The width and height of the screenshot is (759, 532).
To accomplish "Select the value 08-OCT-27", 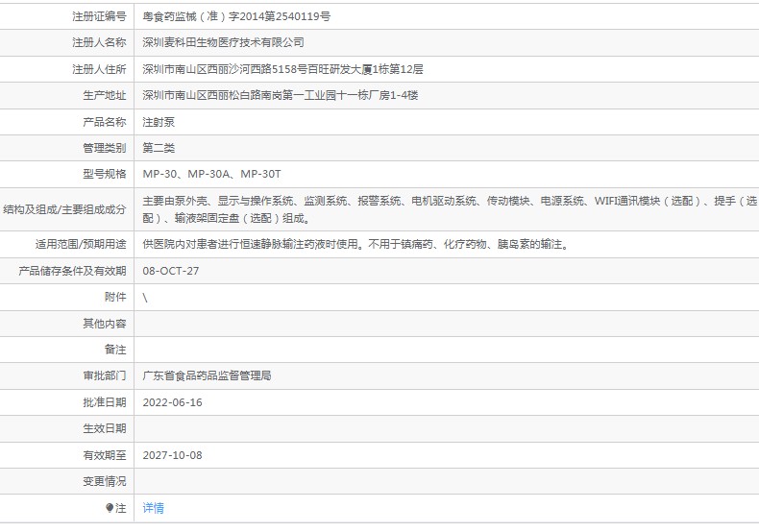I will 170,271.
